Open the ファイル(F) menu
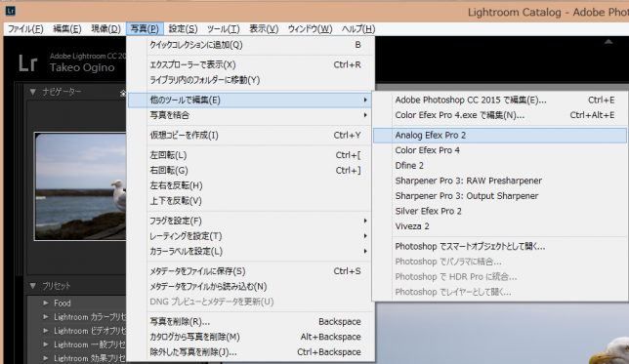The width and height of the screenshot is (629, 364). click(x=25, y=29)
